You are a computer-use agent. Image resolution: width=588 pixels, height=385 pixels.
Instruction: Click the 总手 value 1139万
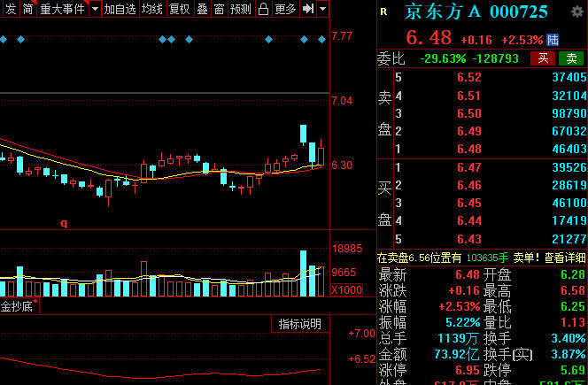pyautogui.click(x=458, y=338)
